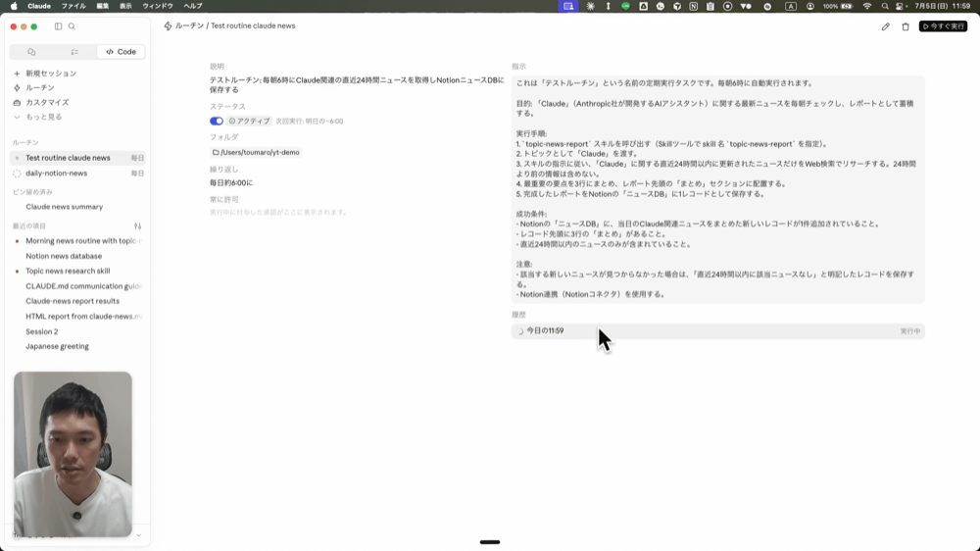Click the 毎日約6:00に repeat schedule text
The image size is (980, 551).
point(231,182)
